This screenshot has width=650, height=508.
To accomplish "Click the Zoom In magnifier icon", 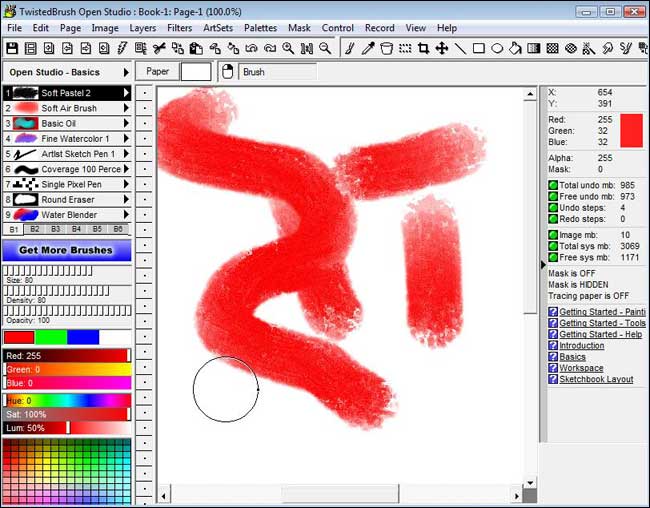I will (288, 49).
